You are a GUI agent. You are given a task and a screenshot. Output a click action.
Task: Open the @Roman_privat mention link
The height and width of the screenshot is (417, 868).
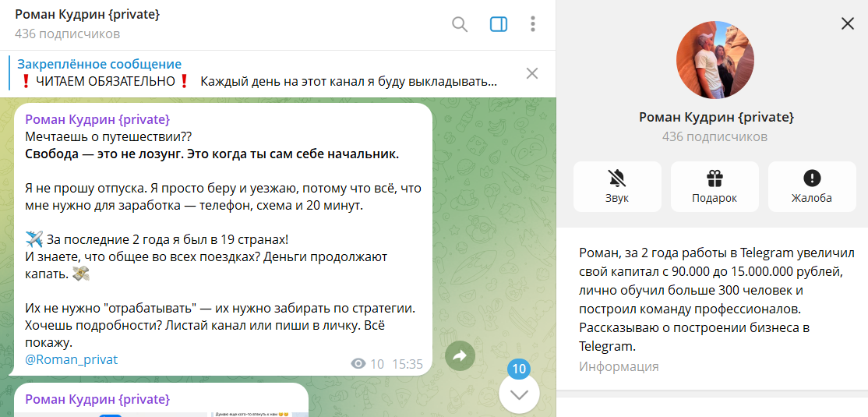click(x=72, y=359)
